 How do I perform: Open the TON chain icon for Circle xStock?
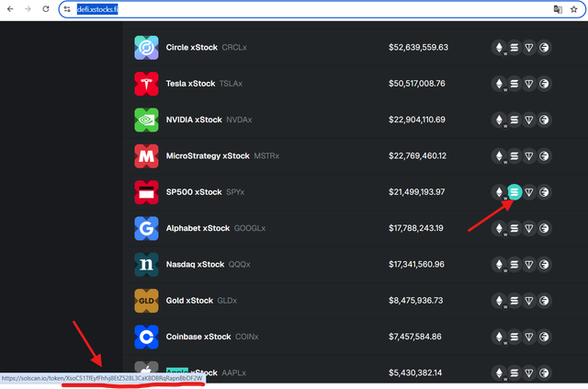529,48
